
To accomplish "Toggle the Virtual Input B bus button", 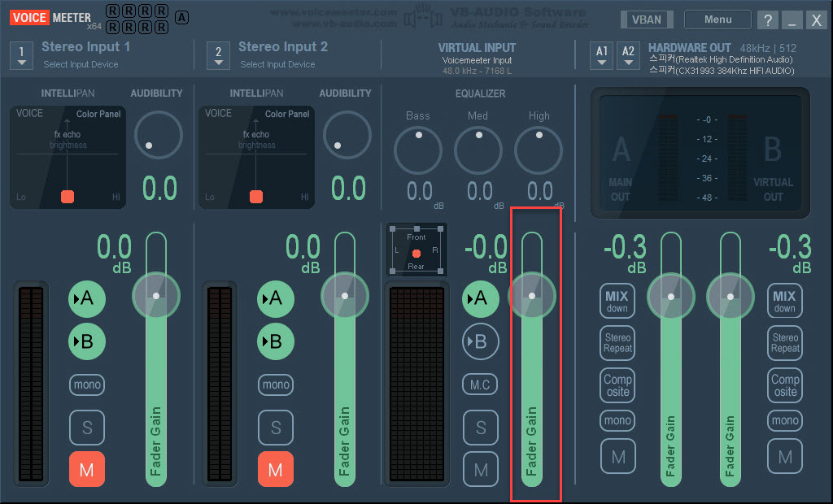I will coord(480,341).
